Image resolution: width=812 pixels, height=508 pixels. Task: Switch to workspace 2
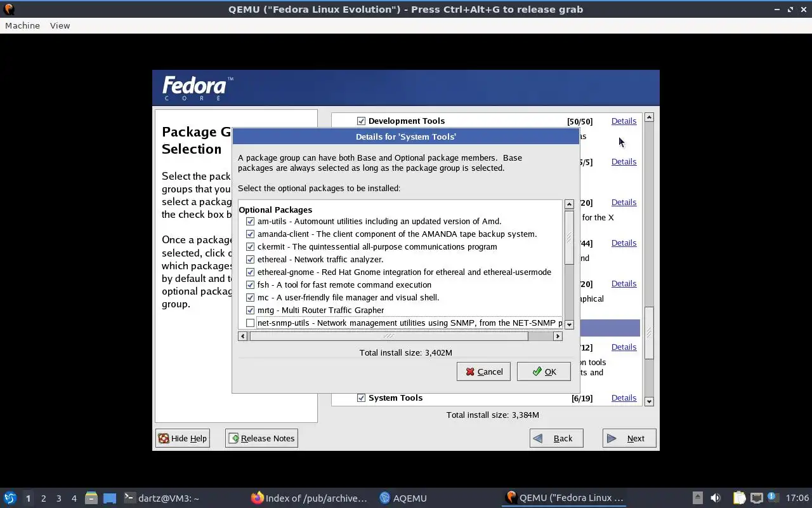tap(43, 498)
